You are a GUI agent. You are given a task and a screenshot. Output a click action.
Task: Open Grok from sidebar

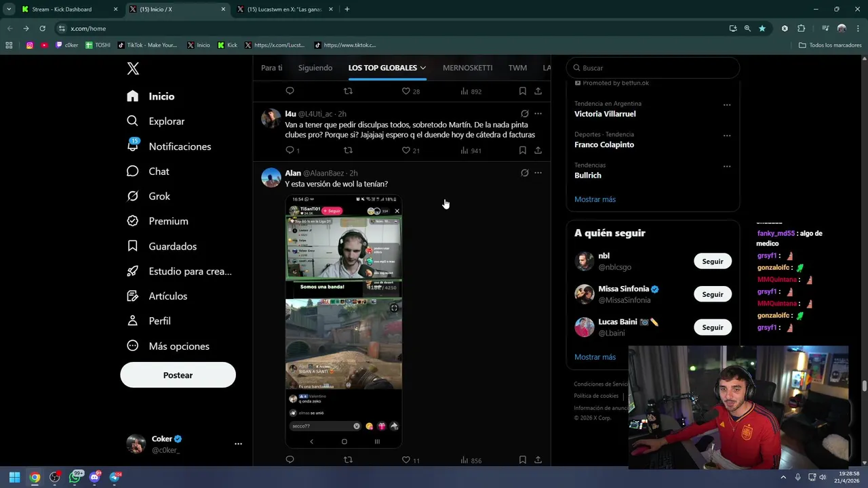[x=149, y=197]
